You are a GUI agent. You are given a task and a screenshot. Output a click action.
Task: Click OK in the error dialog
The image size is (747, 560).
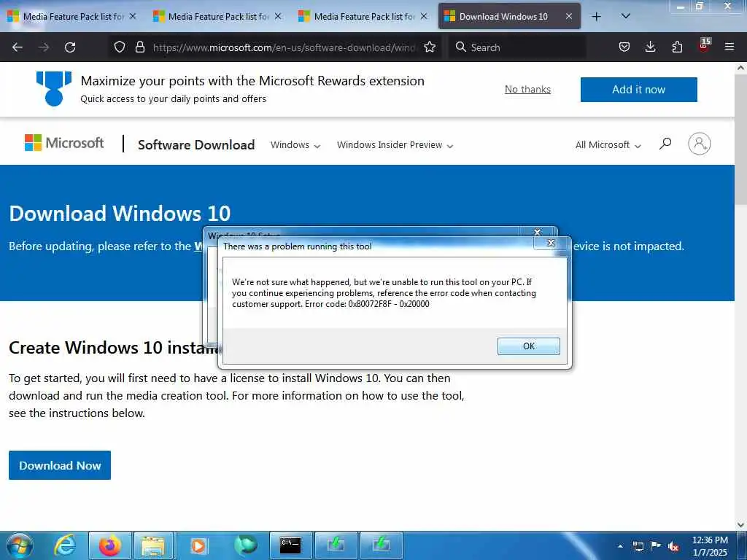[528, 346]
